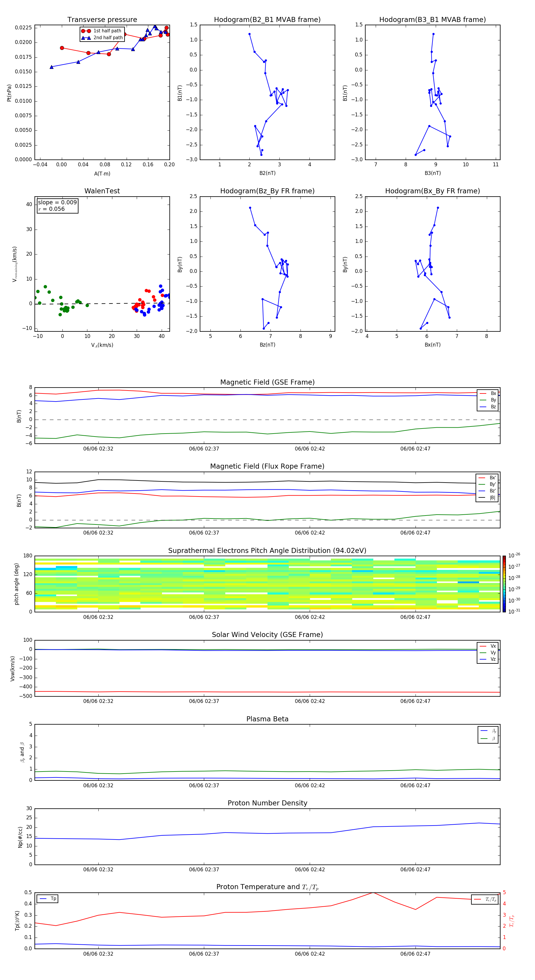
Task: Click the "Bz(nT)" x-axis label
Action: [267, 345]
